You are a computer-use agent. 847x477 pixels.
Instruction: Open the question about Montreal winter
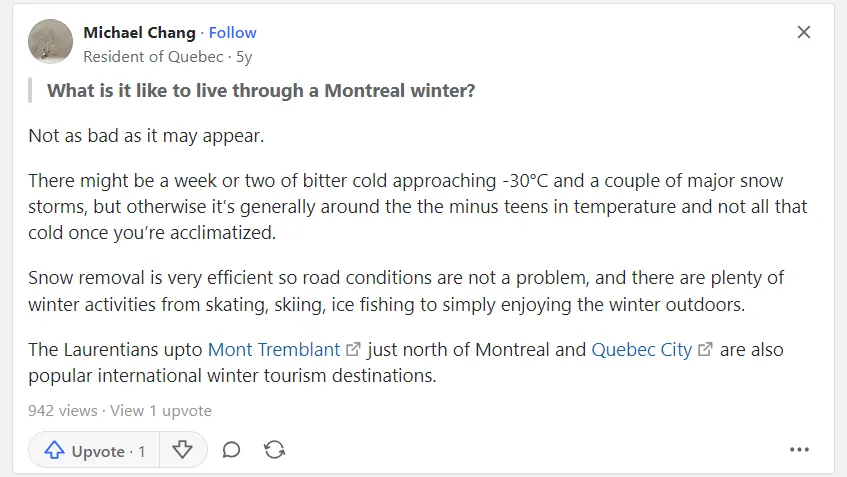point(261,90)
